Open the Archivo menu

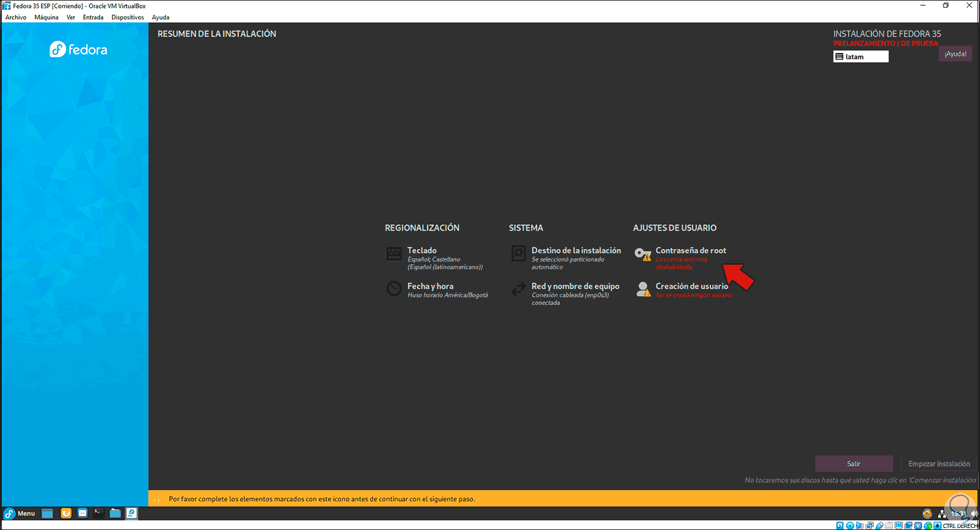(x=16, y=18)
